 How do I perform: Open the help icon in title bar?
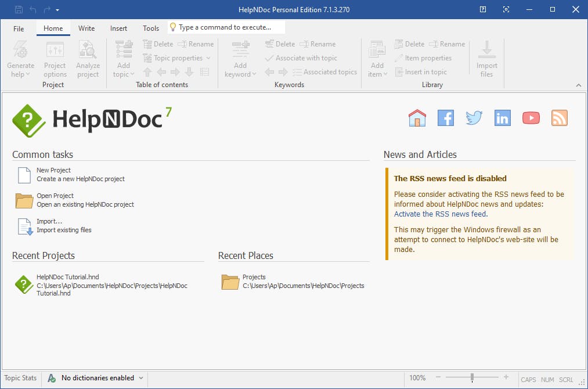(483, 9)
